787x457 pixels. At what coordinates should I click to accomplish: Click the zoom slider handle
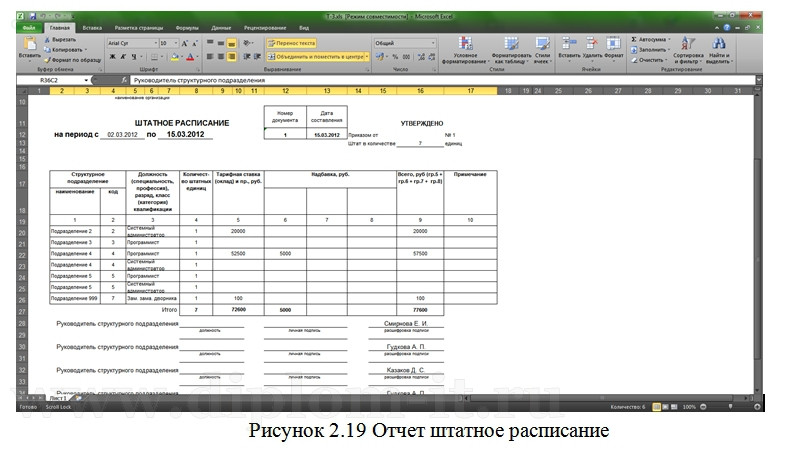tap(730, 407)
